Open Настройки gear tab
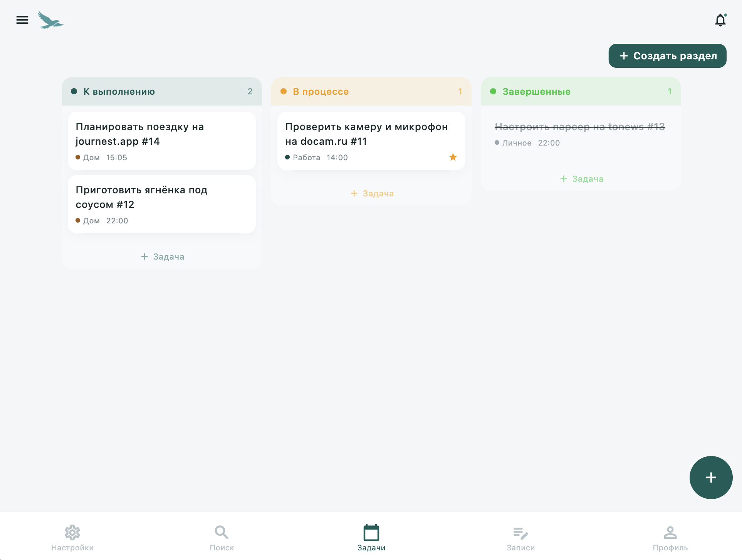The image size is (742, 560). [72, 538]
